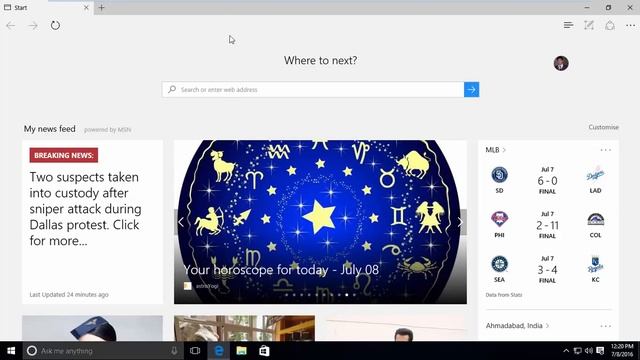Screen dimensions: 640x360
Task: Submit search with blue arrow button
Action: click(x=471, y=89)
